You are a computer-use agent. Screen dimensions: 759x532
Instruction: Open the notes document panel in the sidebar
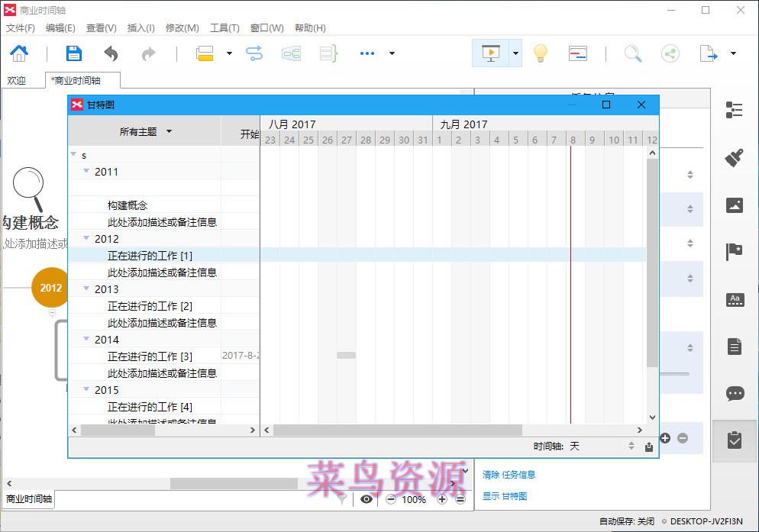coord(735,346)
